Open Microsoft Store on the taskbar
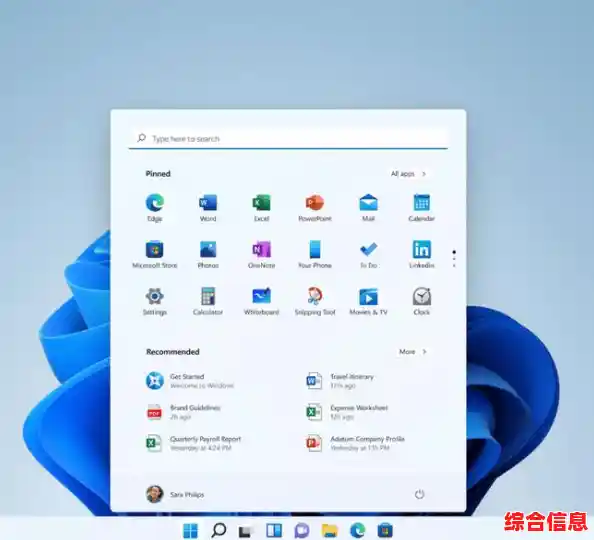This screenshot has height=540, width=594. point(385,530)
